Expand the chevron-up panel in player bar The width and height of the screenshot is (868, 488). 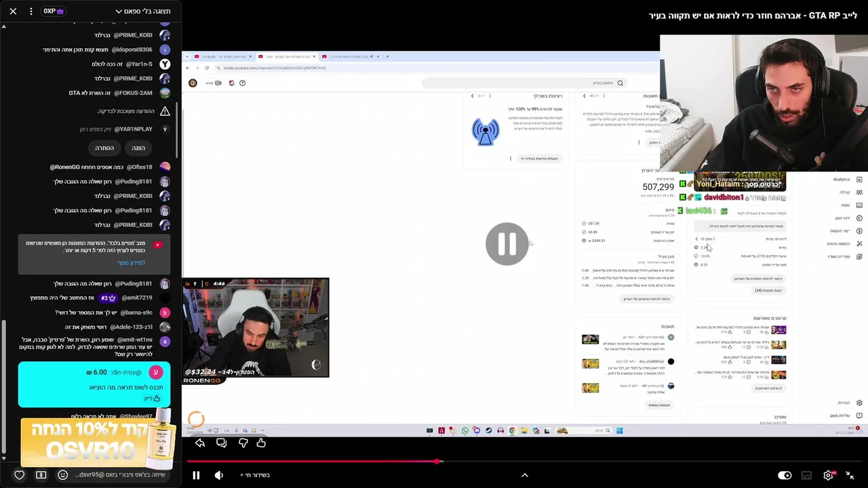524,475
